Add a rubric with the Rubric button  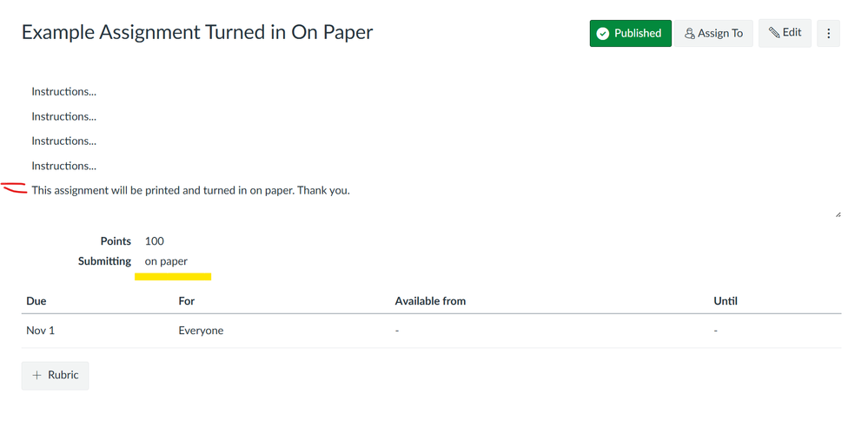coord(56,375)
